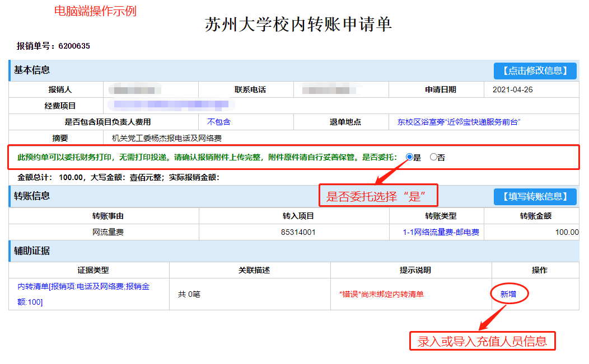This screenshot has height=364, width=589.
Task: Click the 【点击修改信息】 button
Action: [x=535, y=70]
